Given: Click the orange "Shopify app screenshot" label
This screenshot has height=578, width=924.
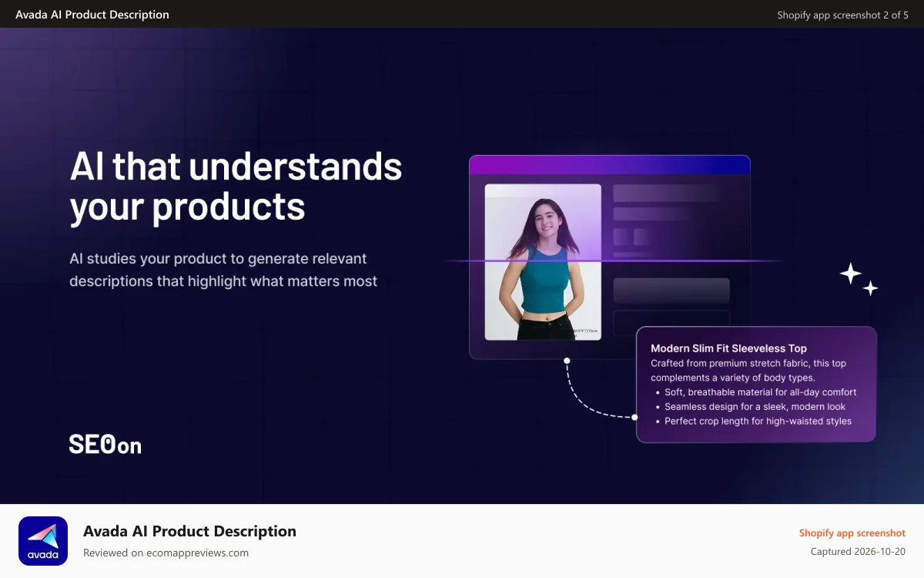Looking at the screenshot, I should pyautogui.click(x=852, y=533).
